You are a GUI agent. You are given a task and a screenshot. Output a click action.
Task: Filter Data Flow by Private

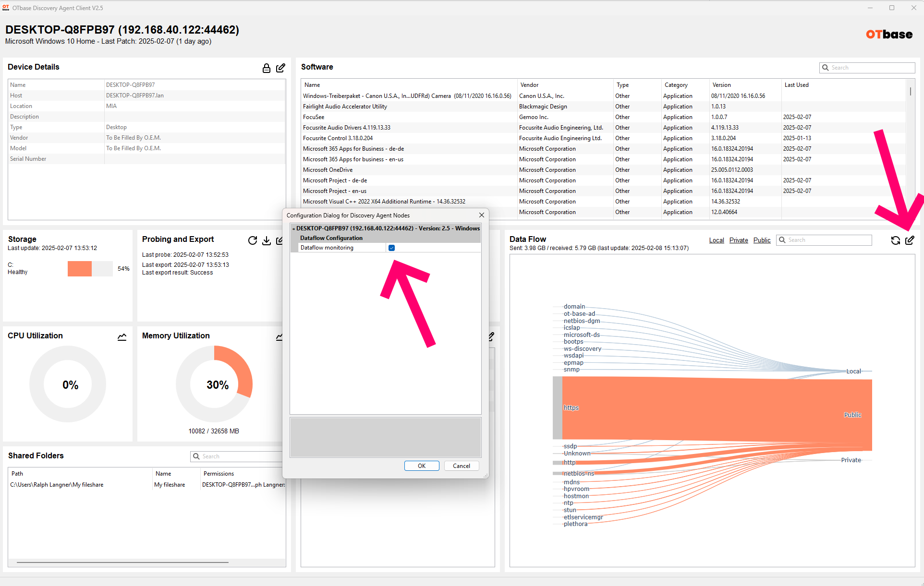coord(739,240)
